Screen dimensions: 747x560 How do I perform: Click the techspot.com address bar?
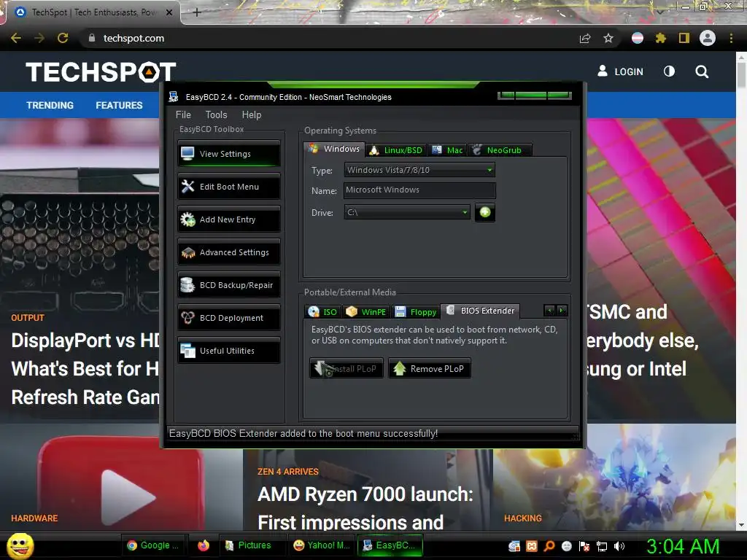(329, 38)
